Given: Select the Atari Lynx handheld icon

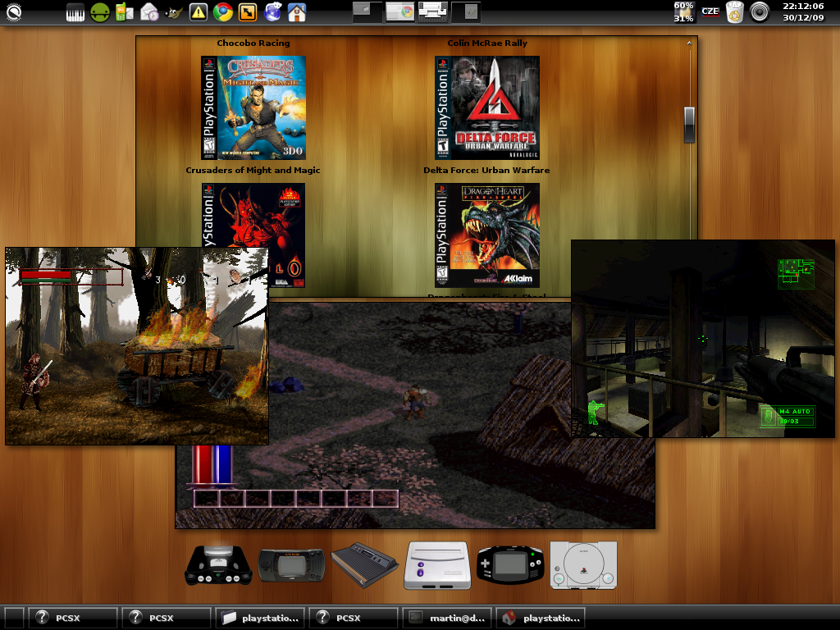Looking at the screenshot, I should pyautogui.click(x=291, y=565).
